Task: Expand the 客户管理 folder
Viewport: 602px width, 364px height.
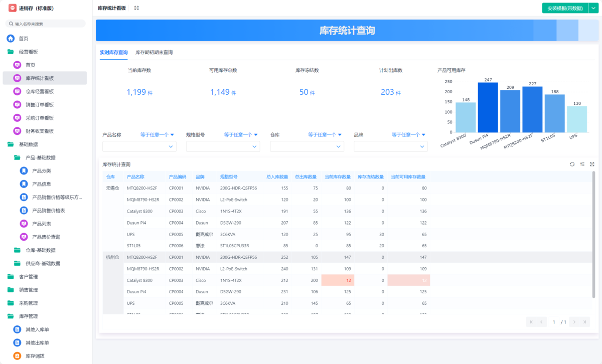Action: point(28,277)
